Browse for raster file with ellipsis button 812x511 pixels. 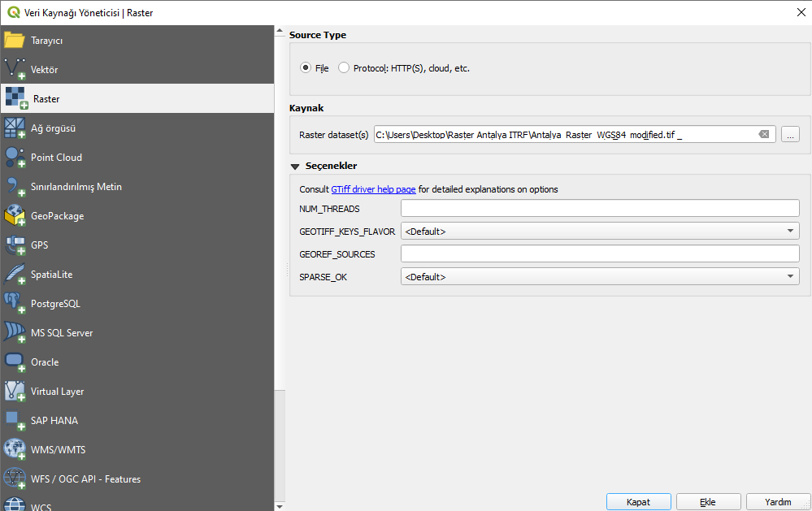[790, 135]
